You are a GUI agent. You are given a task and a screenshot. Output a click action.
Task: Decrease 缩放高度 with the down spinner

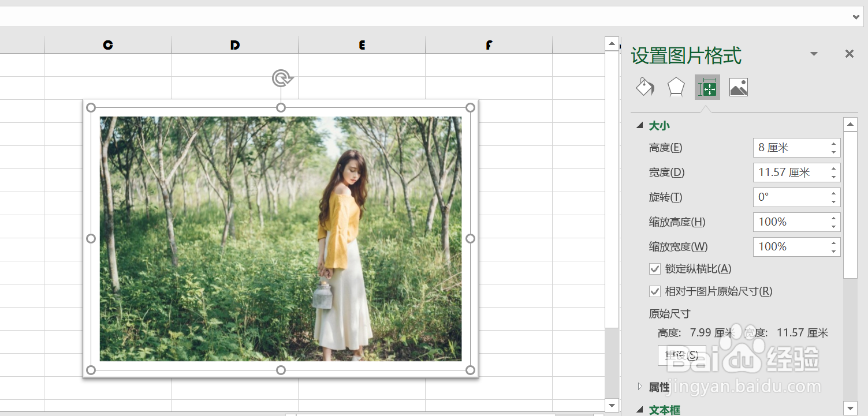834,227
